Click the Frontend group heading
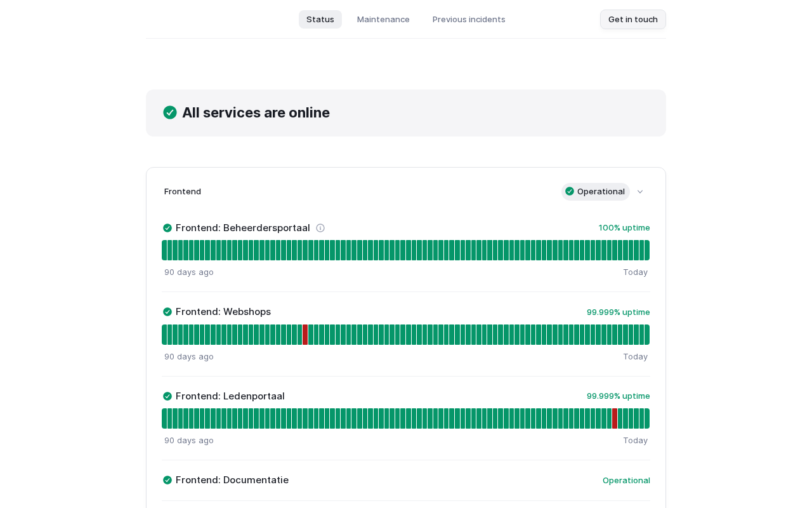 coord(183,192)
